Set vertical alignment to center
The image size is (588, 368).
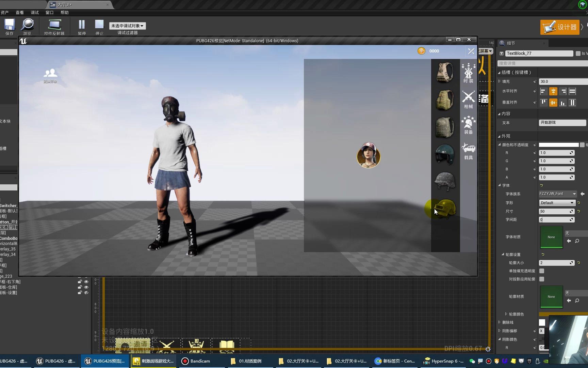(x=553, y=102)
